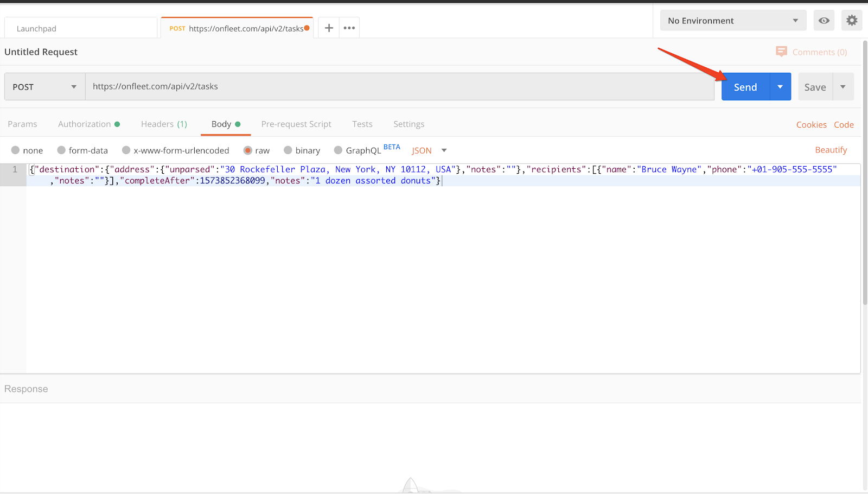Click line number 1 in editor gutter
This screenshot has width=868, height=494.
tap(15, 169)
